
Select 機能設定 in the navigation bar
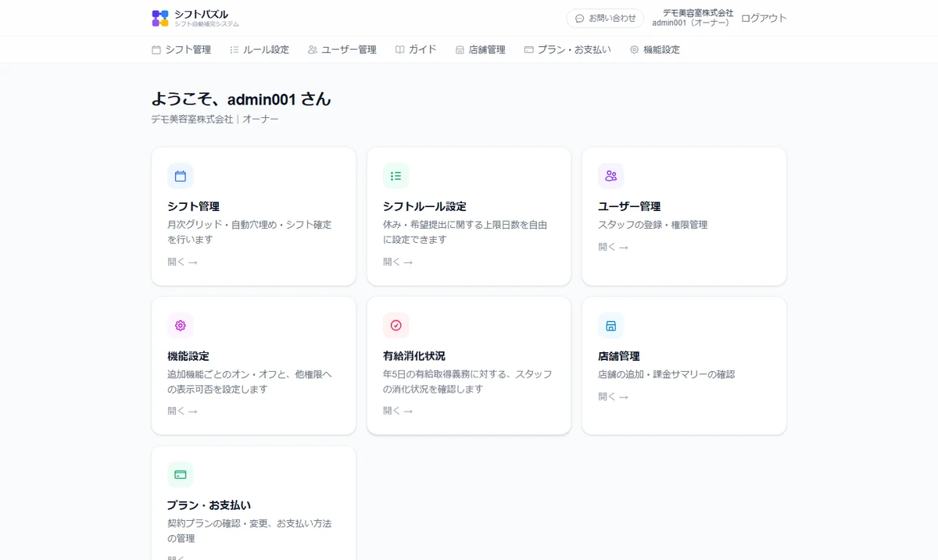pyautogui.click(x=655, y=49)
